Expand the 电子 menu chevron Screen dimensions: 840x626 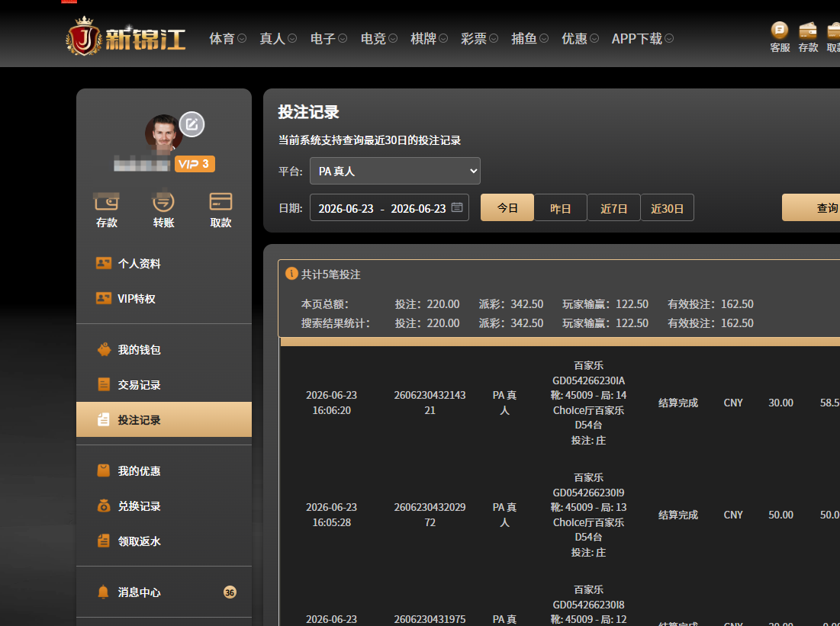coord(343,39)
